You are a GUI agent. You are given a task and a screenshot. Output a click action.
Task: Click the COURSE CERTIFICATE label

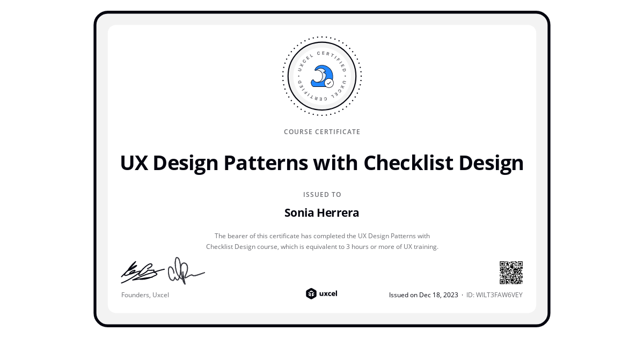pyautogui.click(x=322, y=131)
